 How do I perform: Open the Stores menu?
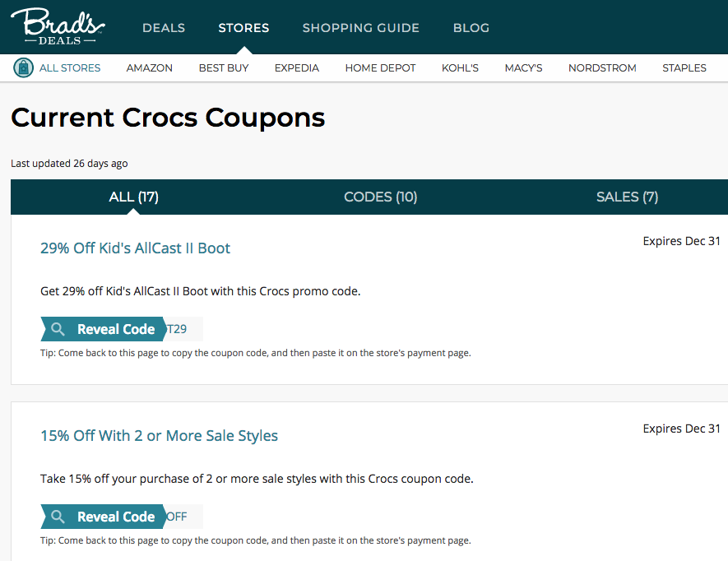243,28
